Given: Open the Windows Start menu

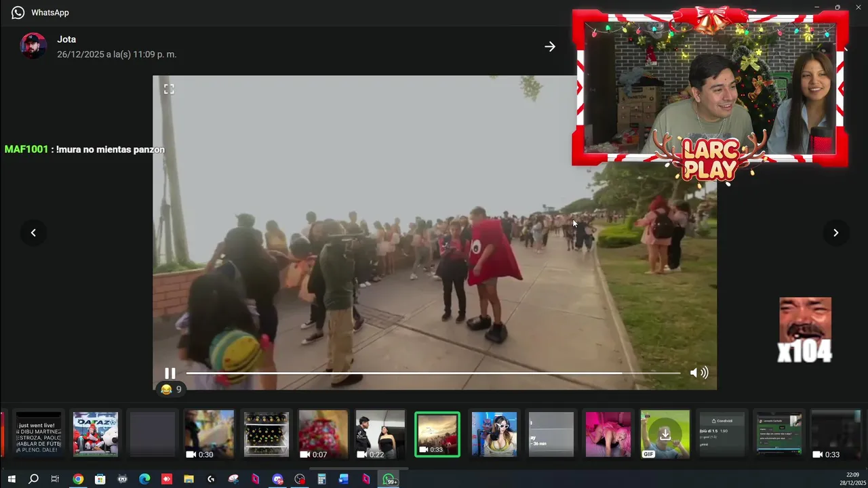Looking at the screenshot, I should [12, 479].
